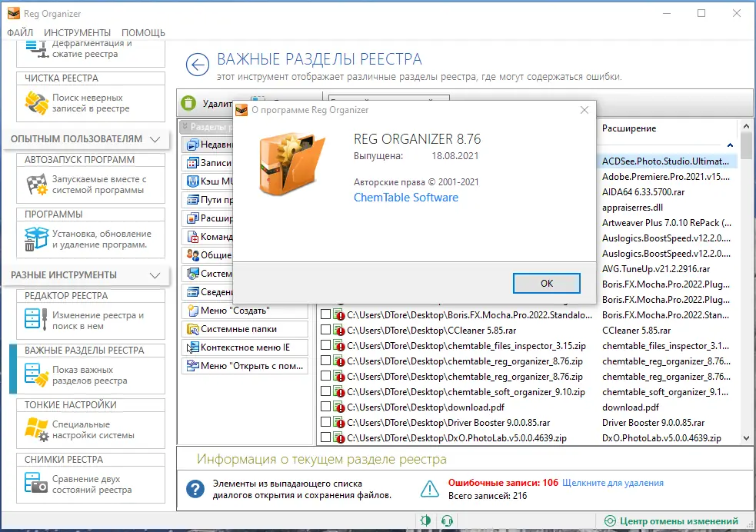756x532 pixels.
Task: Click the back arrow beside Важные разделы реестра
Action: click(x=197, y=64)
